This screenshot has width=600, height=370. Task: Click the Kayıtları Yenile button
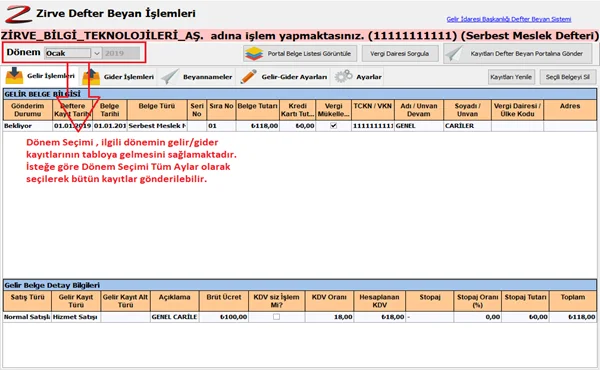point(511,77)
